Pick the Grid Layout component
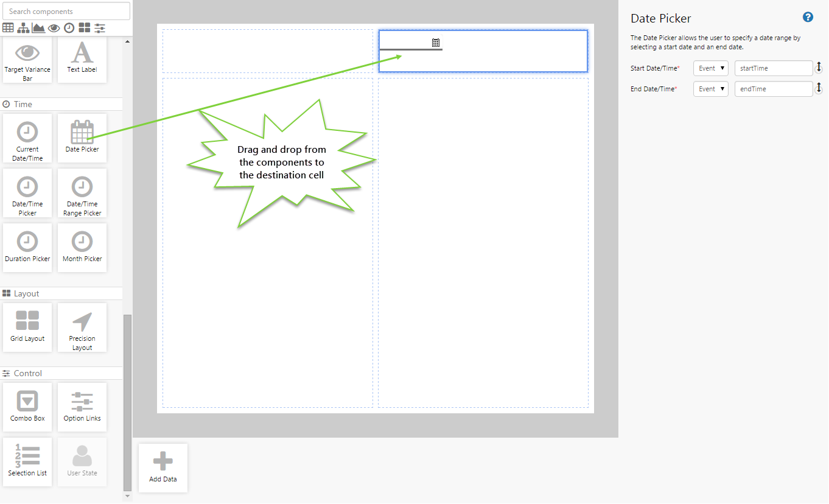 (x=27, y=327)
